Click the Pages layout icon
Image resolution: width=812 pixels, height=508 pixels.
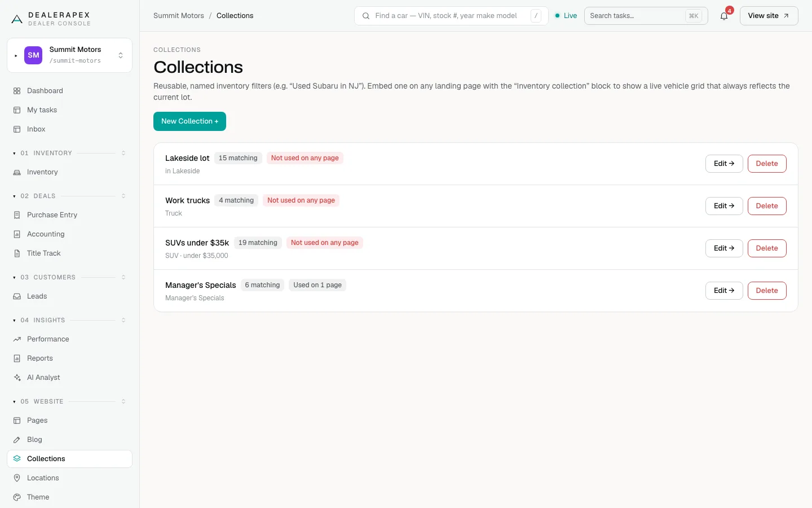[17, 421]
